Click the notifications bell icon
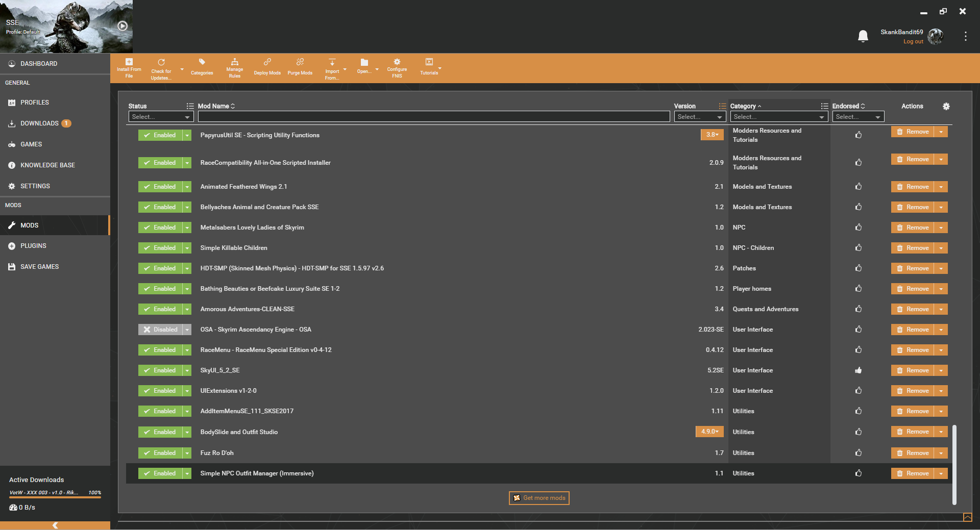980x530 pixels. (x=863, y=36)
